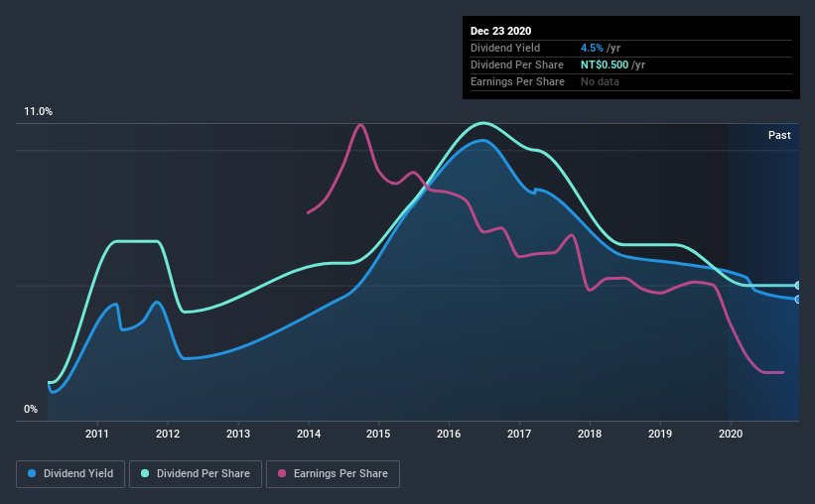Click the NT$0.500 dividend per share value
The height and width of the screenshot is (504, 815).
coord(605,64)
